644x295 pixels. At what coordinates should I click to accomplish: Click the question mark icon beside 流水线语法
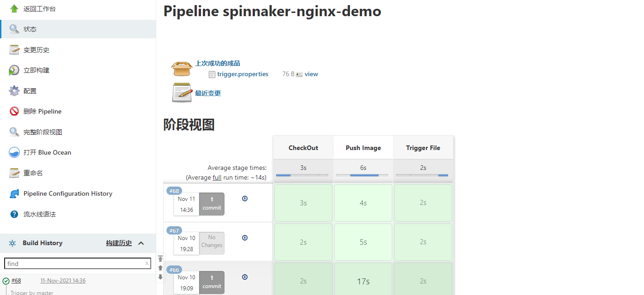click(x=14, y=214)
